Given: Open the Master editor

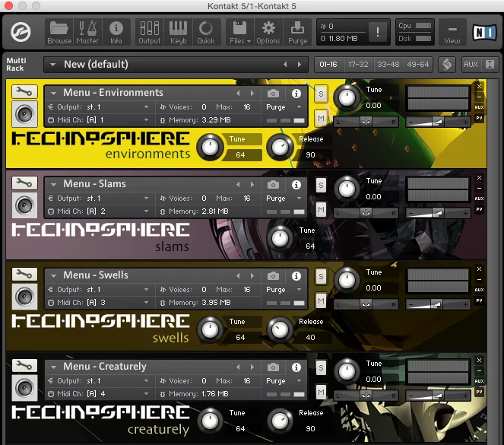Looking at the screenshot, I should (x=87, y=32).
